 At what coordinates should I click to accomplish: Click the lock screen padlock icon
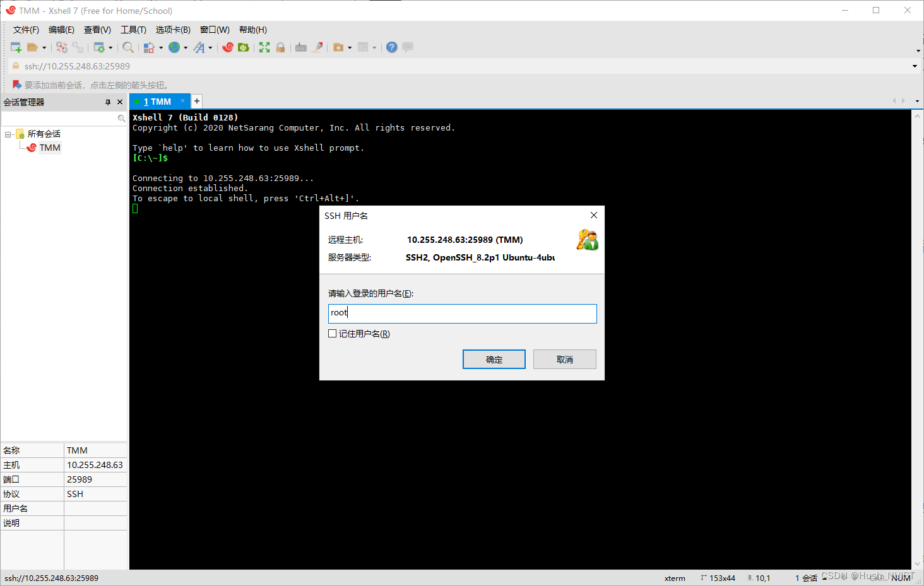click(280, 47)
